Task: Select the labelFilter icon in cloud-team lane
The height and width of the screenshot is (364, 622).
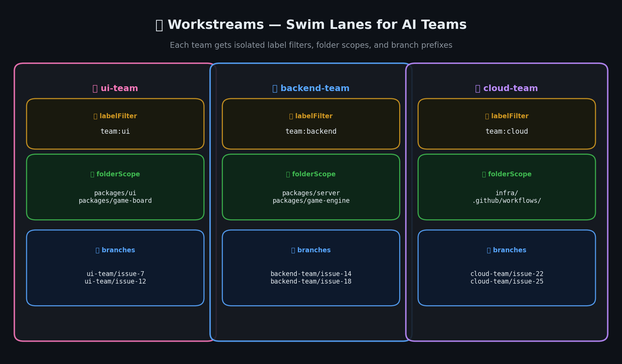Action: 487,116
